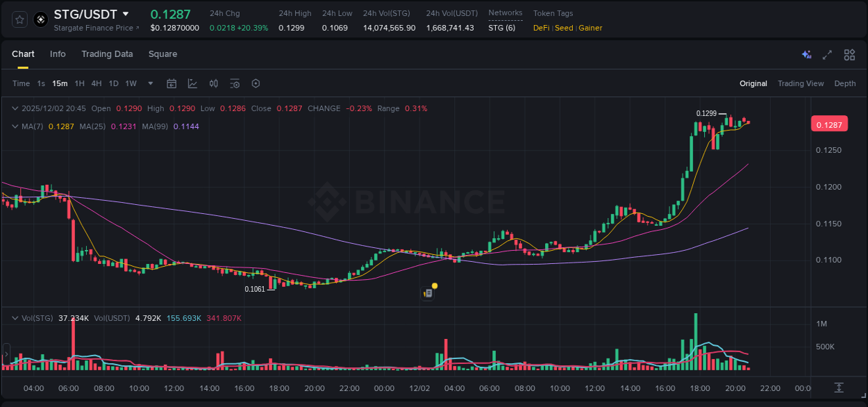Open the indicator settings icon
This screenshot has height=407, width=868.
click(235, 83)
